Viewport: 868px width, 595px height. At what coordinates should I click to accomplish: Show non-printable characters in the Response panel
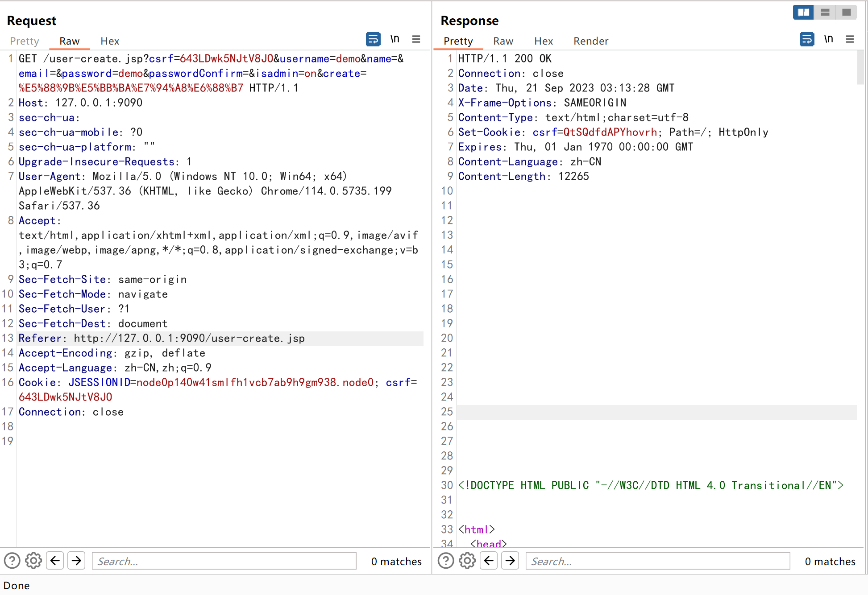click(x=829, y=39)
